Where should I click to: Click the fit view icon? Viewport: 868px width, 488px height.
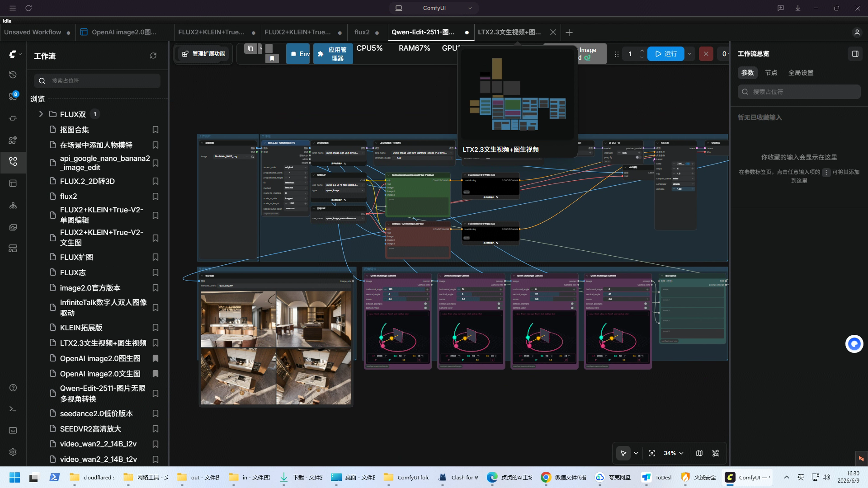652,453
